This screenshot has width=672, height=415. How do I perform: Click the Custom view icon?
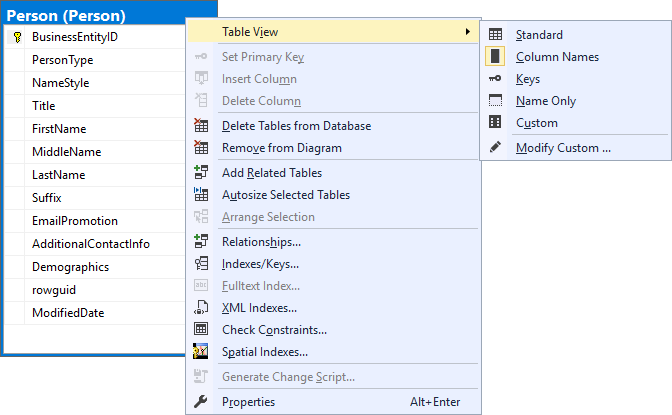tap(495, 123)
